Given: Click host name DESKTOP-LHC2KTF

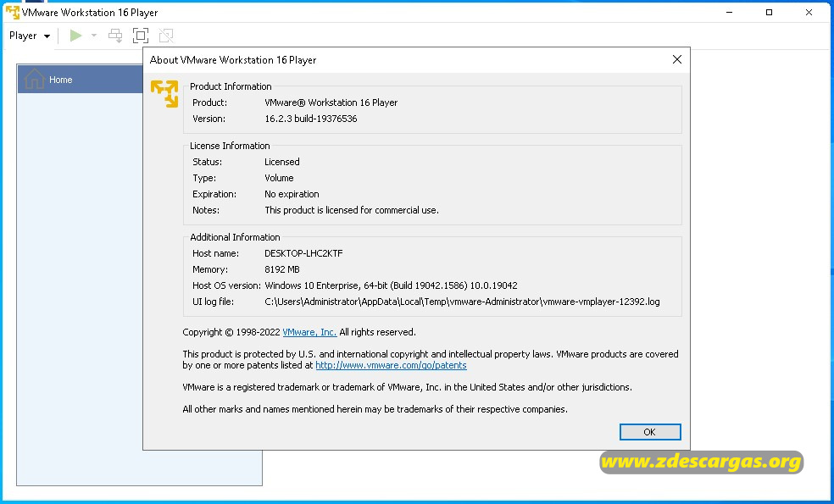Looking at the screenshot, I should 303,253.
